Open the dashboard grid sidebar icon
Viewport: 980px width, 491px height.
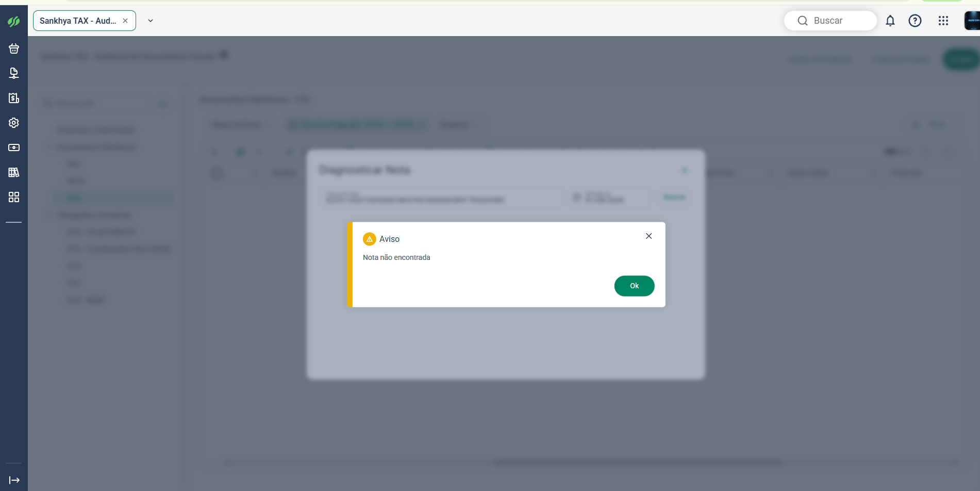coord(14,197)
